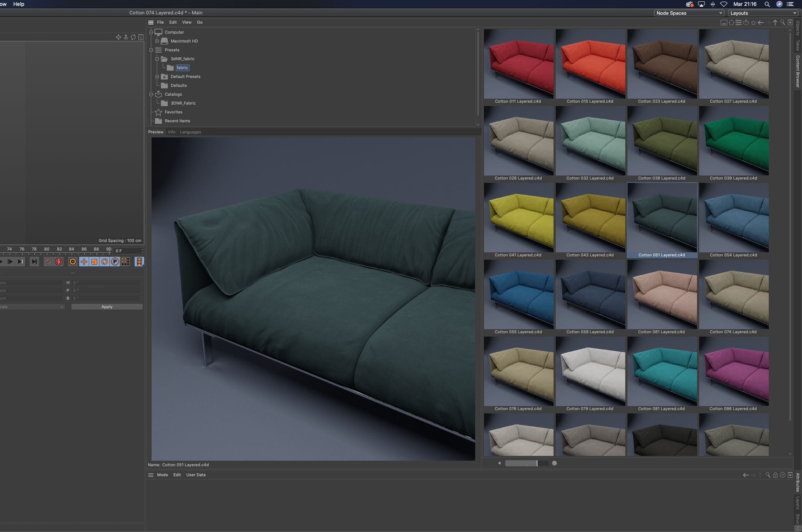Image resolution: width=802 pixels, height=532 pixels.
Task: Select the 3DNR_Fabric catalog item
Action: pyautogui.click(x=183, y=103)
